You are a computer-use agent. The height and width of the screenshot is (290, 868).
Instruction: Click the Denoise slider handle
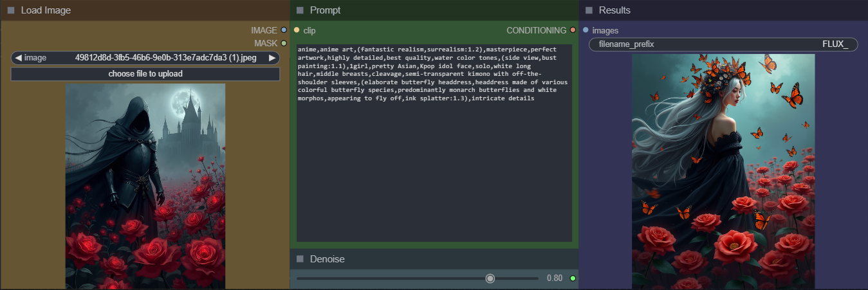490,278
